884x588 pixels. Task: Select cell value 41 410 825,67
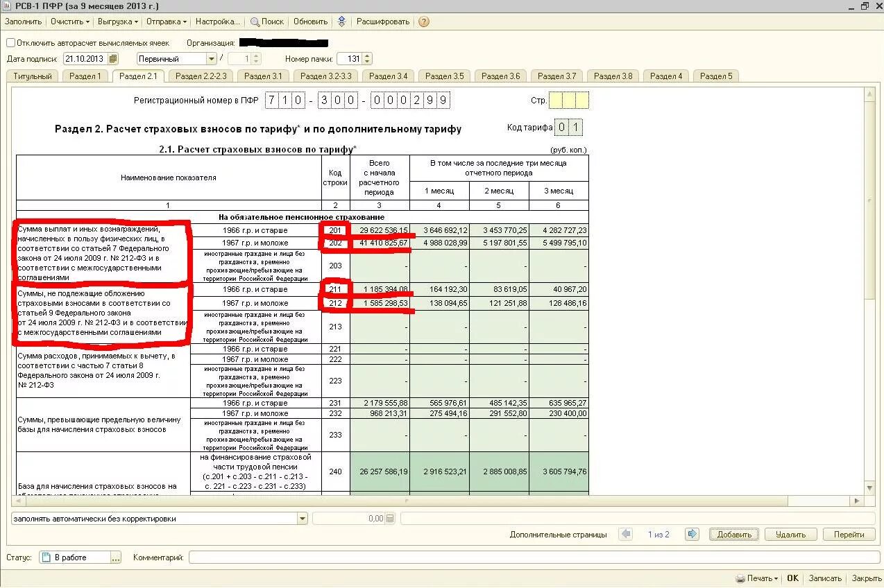tap(380, 243)
